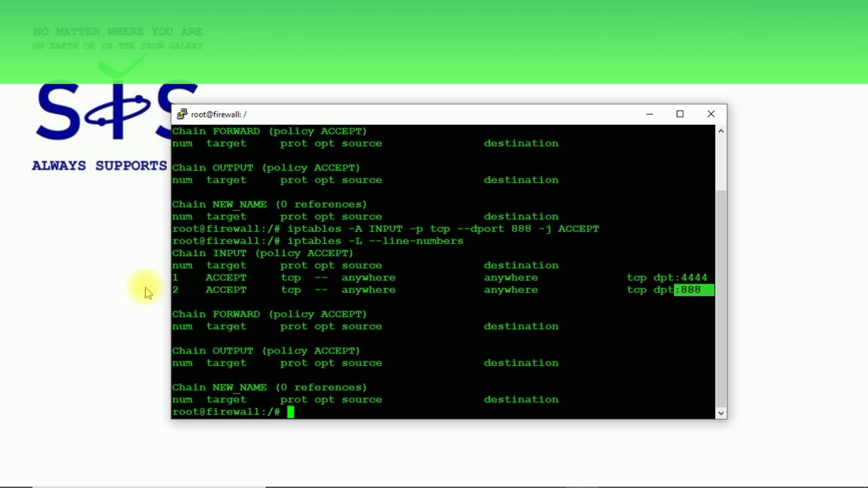Viewport: 868px width, 488px height.
Task: Click the last 'Chain NEW_NAME (0 references)' line
Action: point(269,387)
